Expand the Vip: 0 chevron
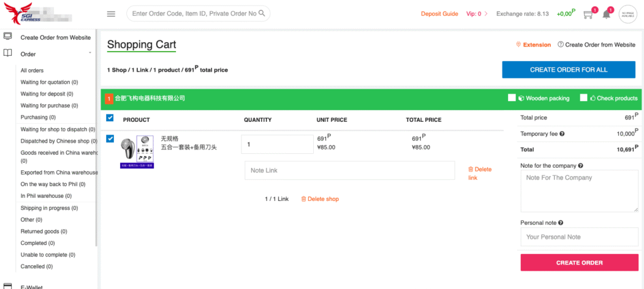 pos(486,14)
